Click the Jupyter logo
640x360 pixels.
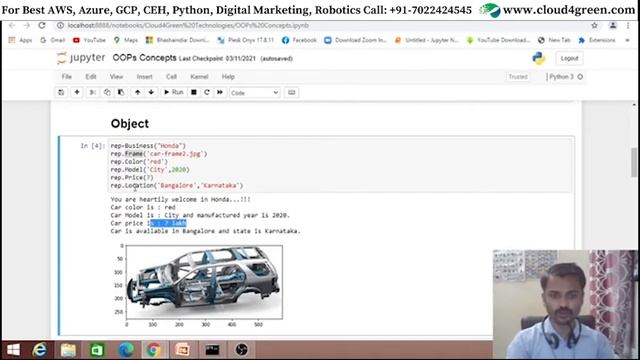pyautogui.click(x=81, y=58)
